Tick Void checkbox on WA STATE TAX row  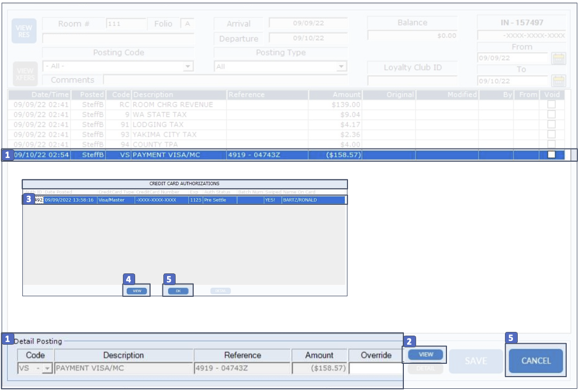click(x=551, y=114)
